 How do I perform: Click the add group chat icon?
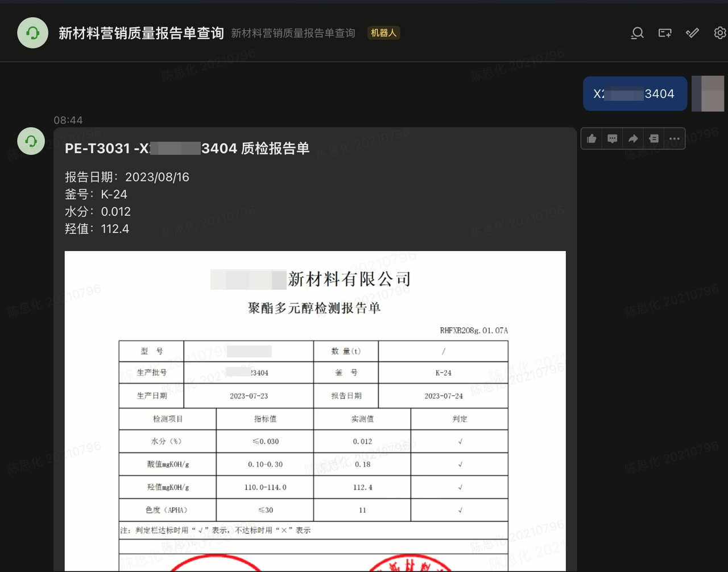pyautogui.click(x=665, y=33)
